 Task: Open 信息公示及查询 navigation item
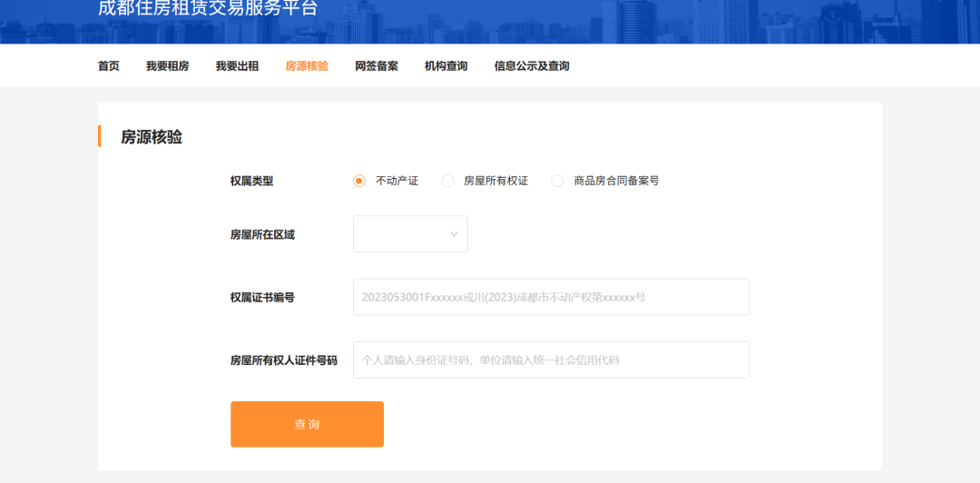tap(532, 65)
